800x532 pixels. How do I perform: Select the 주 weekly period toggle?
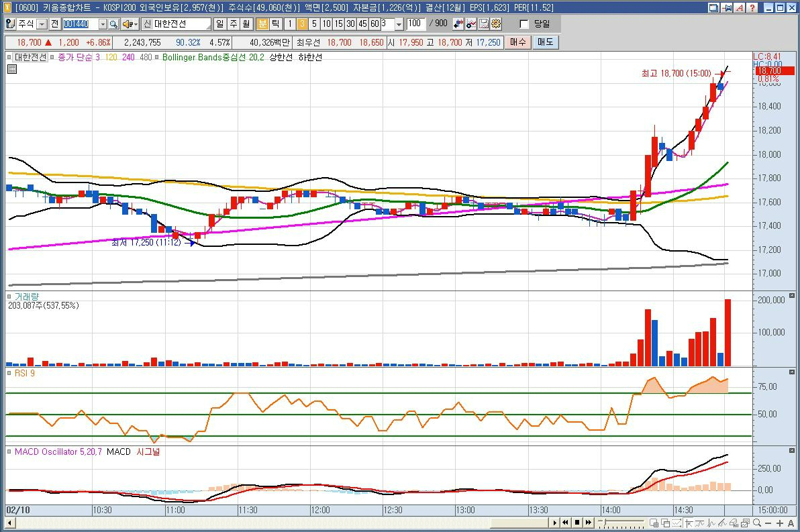click(233, 24)
